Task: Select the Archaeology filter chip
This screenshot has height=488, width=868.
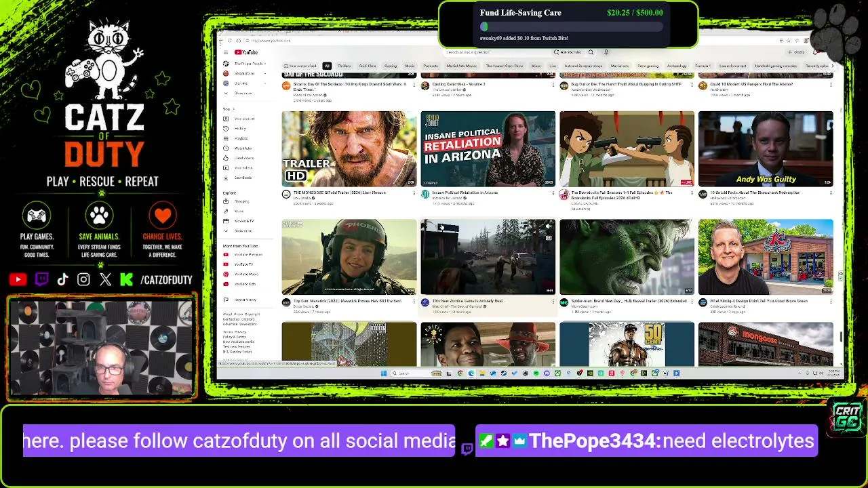Action: point(677,66)
